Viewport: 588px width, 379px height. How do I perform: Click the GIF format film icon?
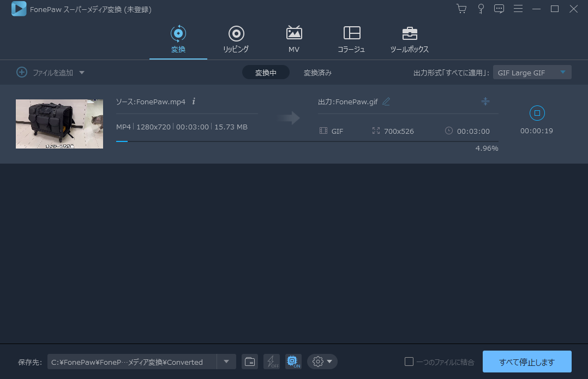(323, 131)
